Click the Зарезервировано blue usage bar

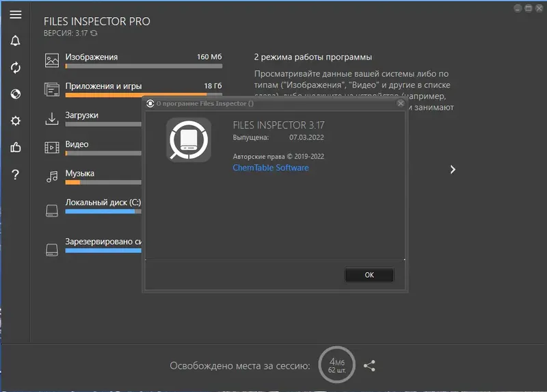(x=103, y=250)
